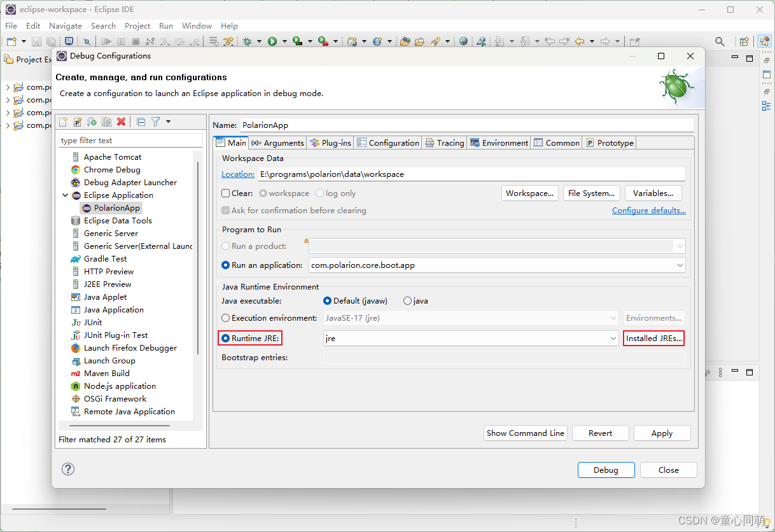Select Chrome Debug in the configuration list
Image resolution: width=775 pixels, height=532 pixels.
(x=112, y=169)
